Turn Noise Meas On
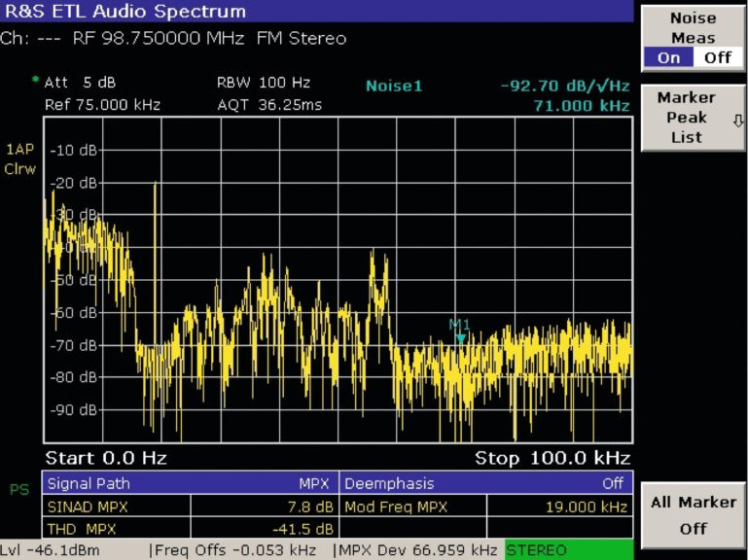Image resolution: width=748 pixels, height=560 pixels. [x=669, y=57]
